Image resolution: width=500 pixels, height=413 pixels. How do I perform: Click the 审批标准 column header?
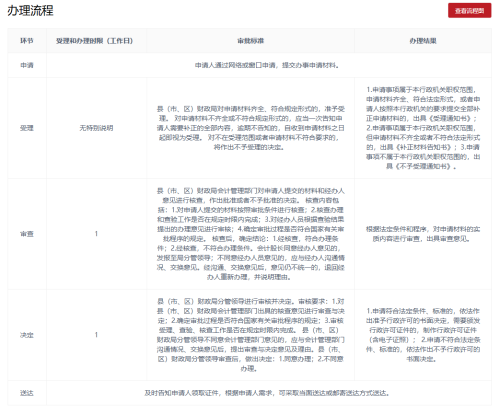pyautogui.click(x=250, y=41)
